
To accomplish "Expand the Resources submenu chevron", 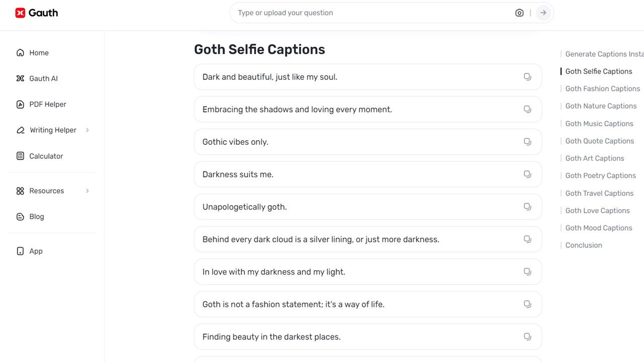I will click(x=88, y=191).
